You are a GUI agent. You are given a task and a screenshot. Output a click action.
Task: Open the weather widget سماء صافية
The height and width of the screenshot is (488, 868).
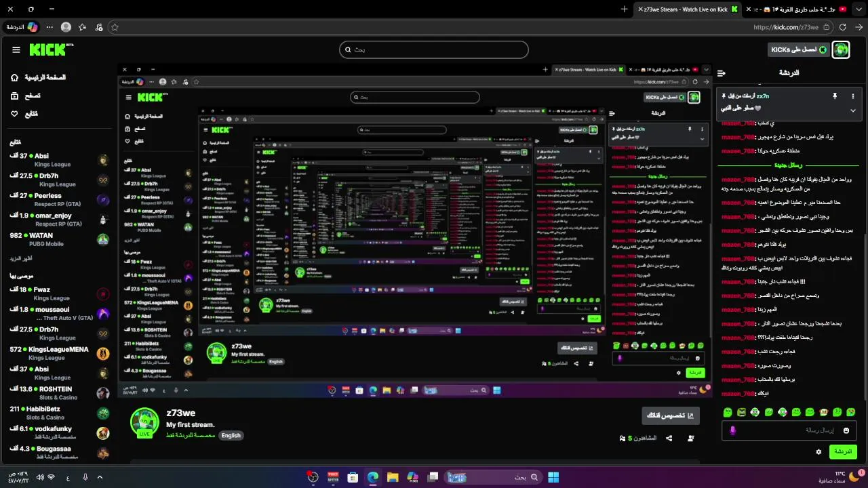pos(843,476)
